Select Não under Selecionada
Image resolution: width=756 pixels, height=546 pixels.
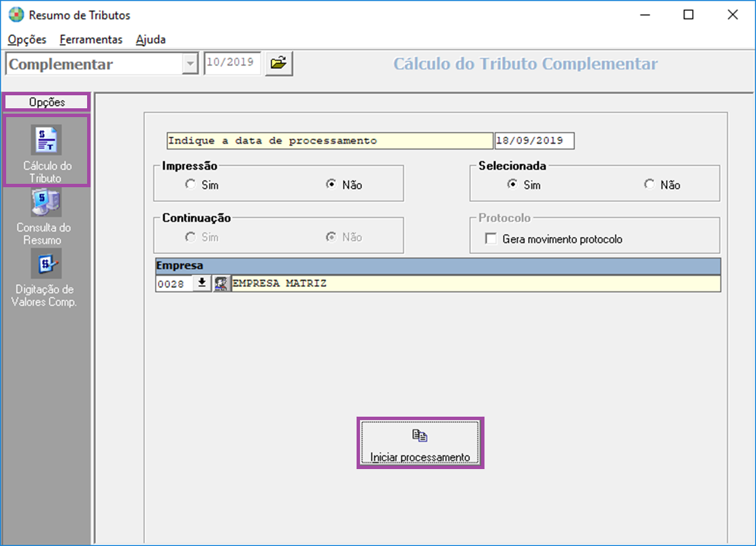(649, 184)
